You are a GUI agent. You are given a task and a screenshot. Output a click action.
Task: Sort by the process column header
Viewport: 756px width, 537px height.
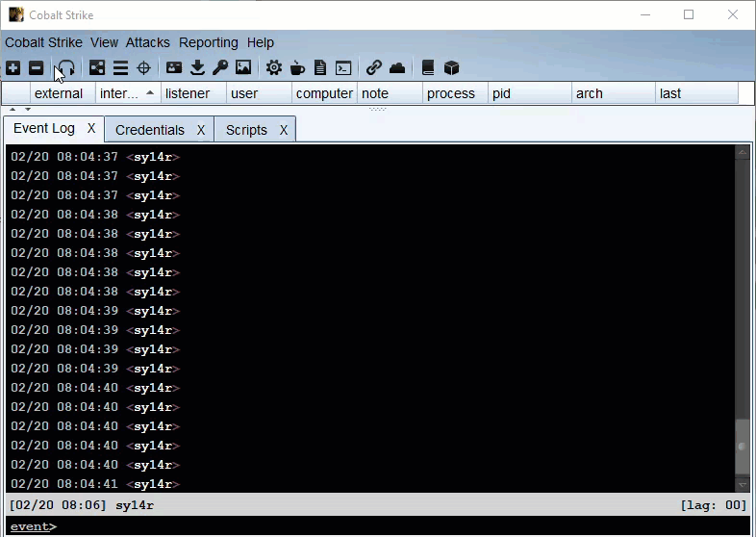[x=456, y=93]
